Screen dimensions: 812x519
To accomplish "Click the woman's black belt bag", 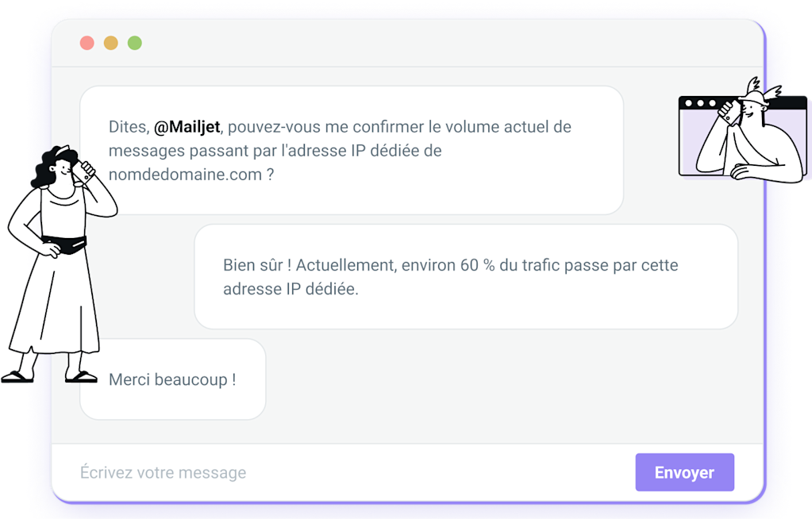I will pyautogui.click(x=66, y=244).
